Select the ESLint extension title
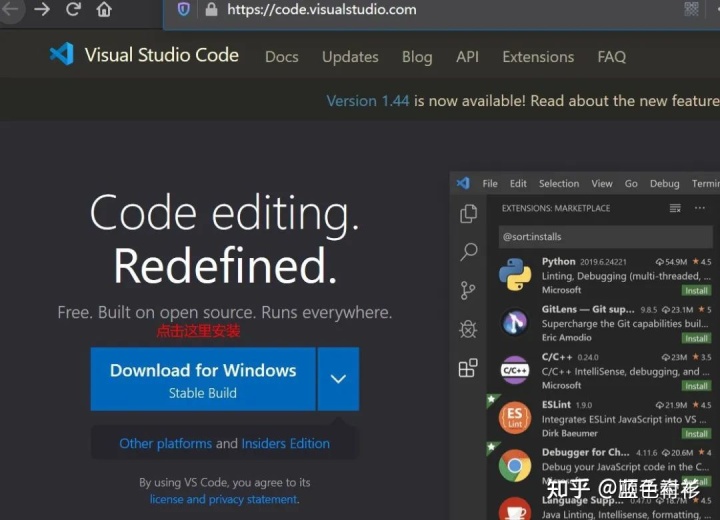720x520 pixels. (556, 405)
